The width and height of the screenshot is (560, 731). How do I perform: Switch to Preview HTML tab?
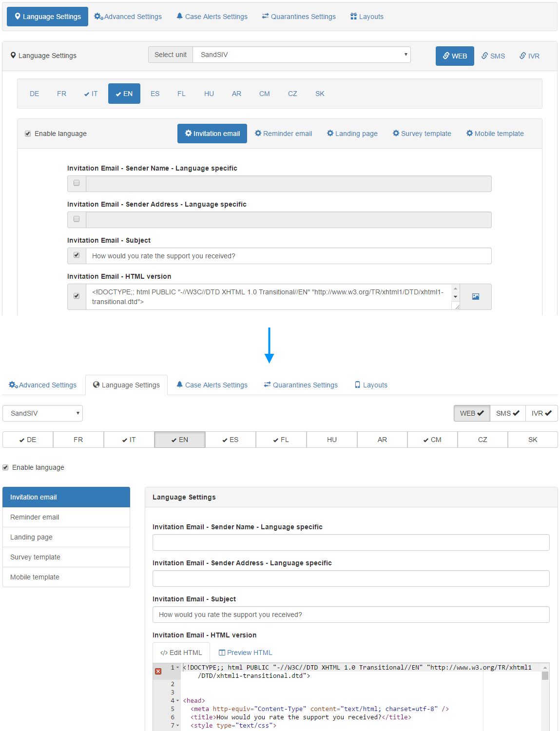(246, 653)
